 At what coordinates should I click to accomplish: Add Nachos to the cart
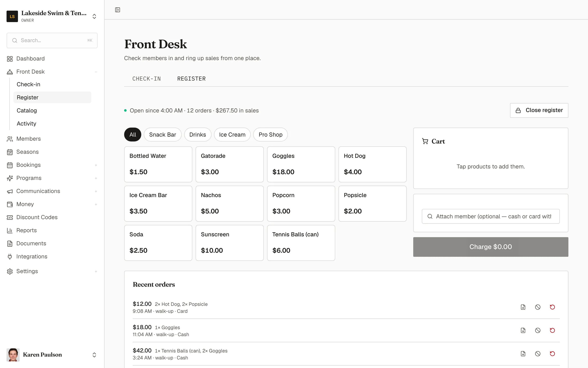[x=230, y=204]
